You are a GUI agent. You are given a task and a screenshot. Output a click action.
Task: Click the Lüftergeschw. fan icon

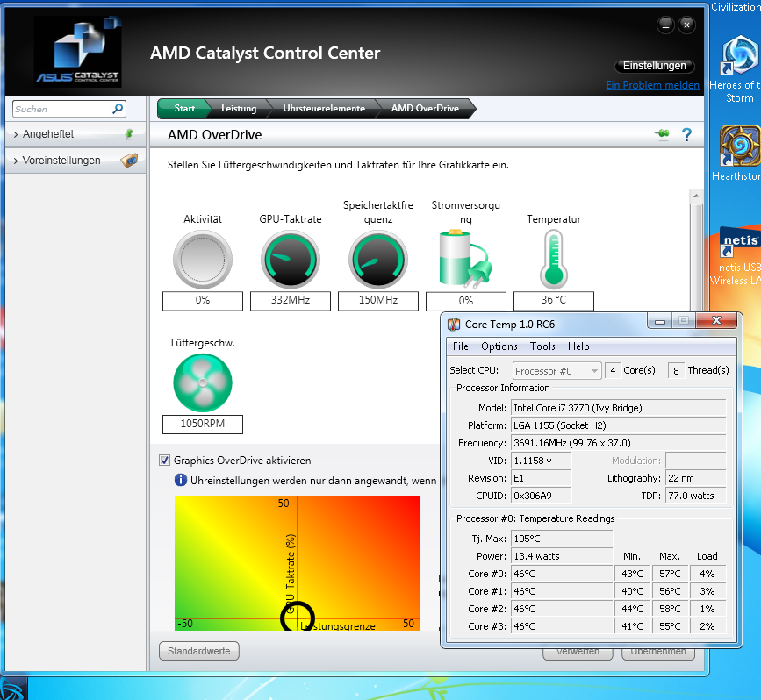coord(203,382)
